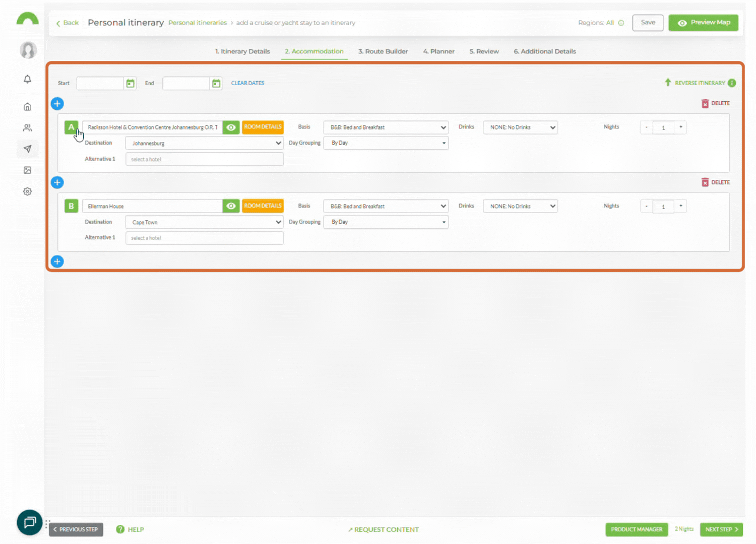Click the Radisson Hotel name field
This screenshot has width=756, height=544.
(x=152, y=127)
